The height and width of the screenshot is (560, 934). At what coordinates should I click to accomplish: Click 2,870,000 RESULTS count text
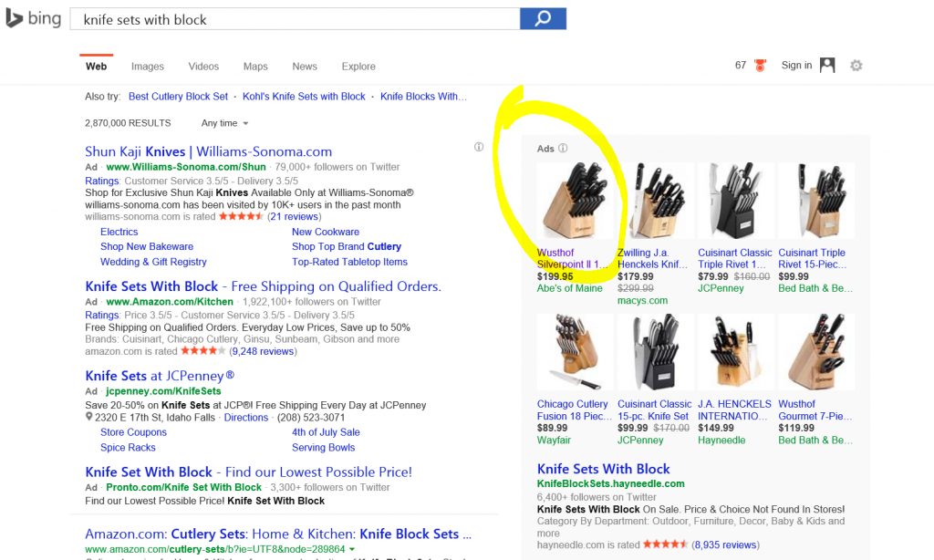pos(128,123)
